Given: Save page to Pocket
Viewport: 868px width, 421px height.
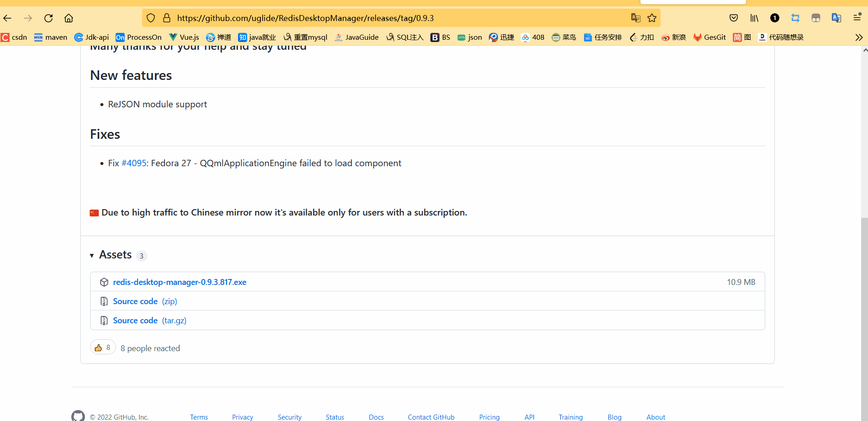Looking at the screenshot, I should [x=734, y=18].
